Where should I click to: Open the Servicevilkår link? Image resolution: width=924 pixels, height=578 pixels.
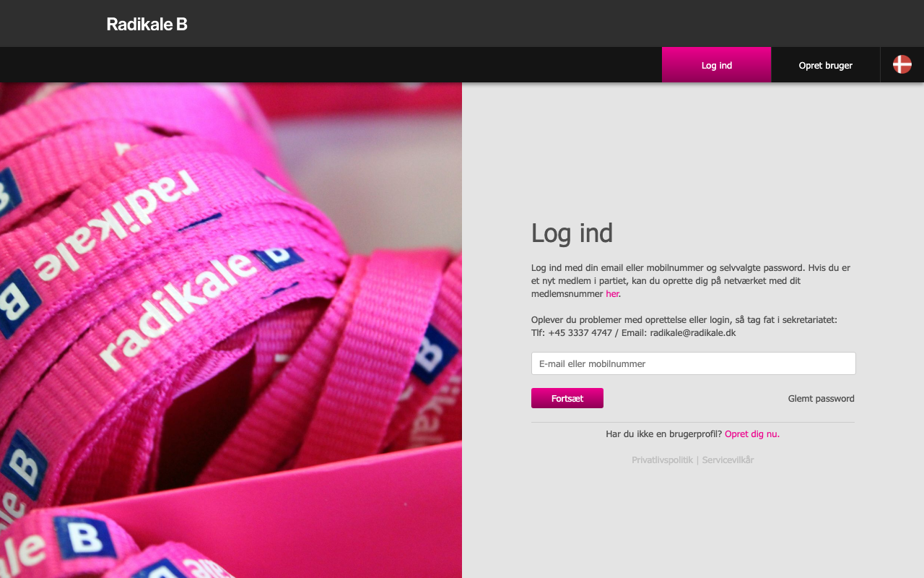click(728, 460)
